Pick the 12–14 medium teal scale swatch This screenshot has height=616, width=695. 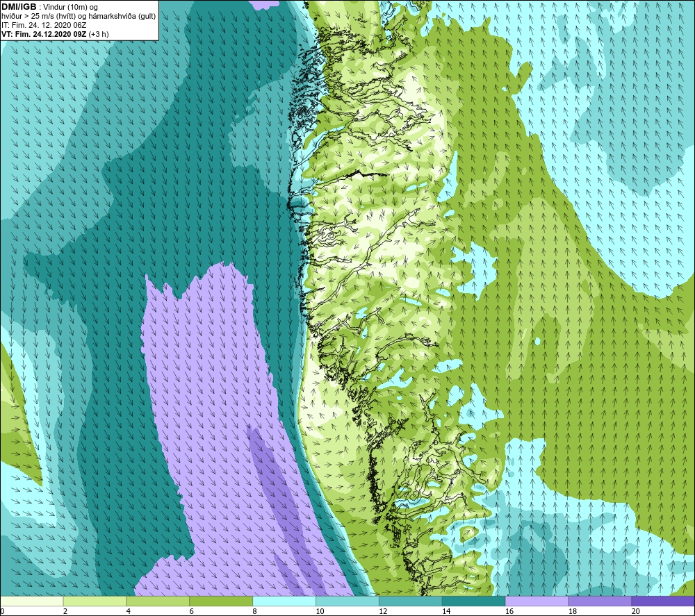pos(411,601)
